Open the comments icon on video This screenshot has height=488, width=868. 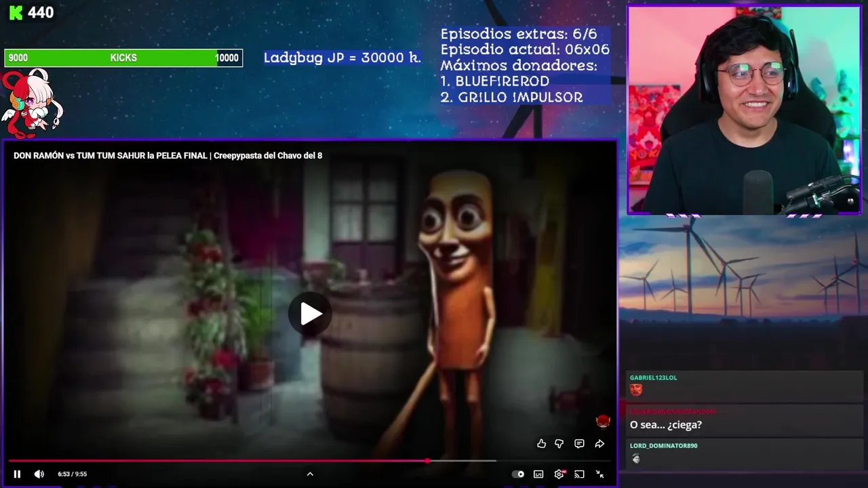coord(579,444)
